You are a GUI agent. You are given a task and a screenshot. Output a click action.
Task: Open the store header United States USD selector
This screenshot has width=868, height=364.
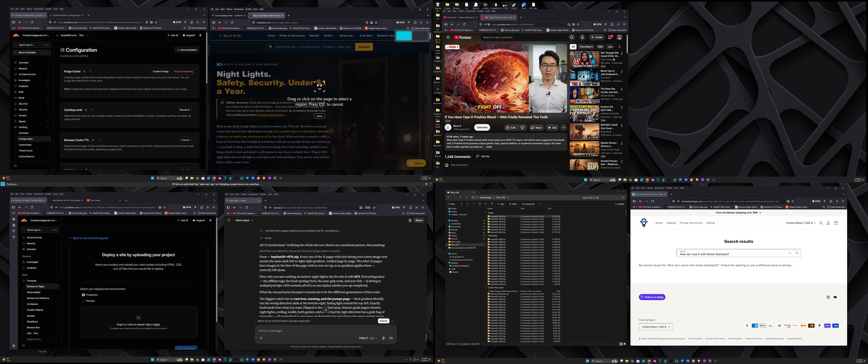pos(801,223)
